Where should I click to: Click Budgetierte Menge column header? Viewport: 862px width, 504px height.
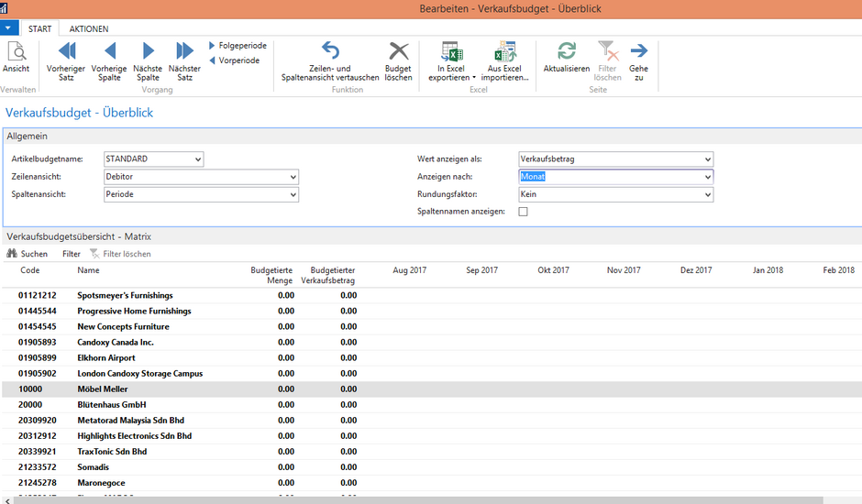pos(271,275)
